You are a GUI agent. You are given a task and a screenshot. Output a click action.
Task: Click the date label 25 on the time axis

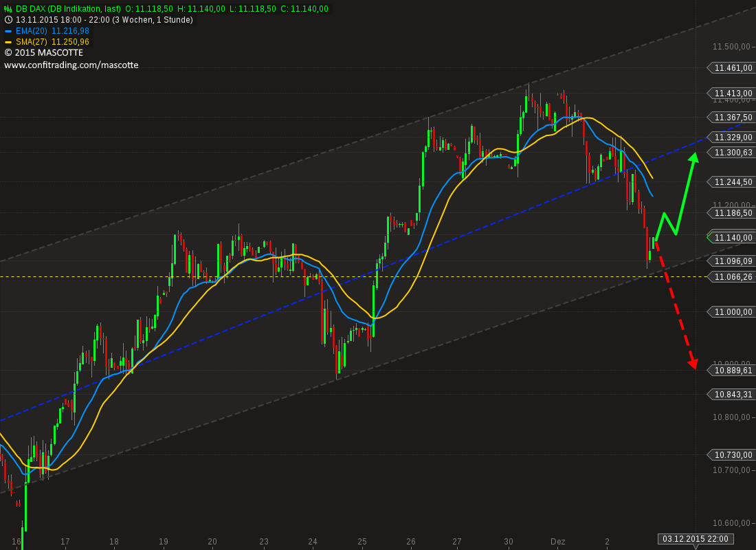[362, 542]
